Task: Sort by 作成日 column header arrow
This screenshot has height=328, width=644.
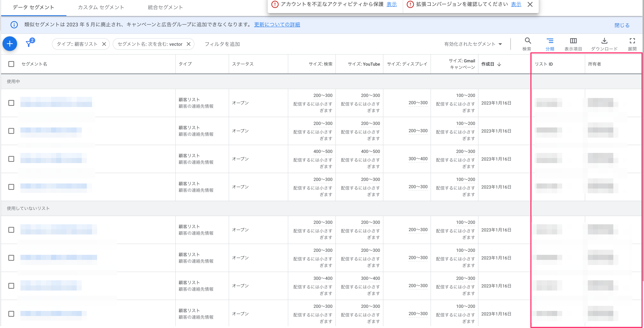Action: point(499,64)
